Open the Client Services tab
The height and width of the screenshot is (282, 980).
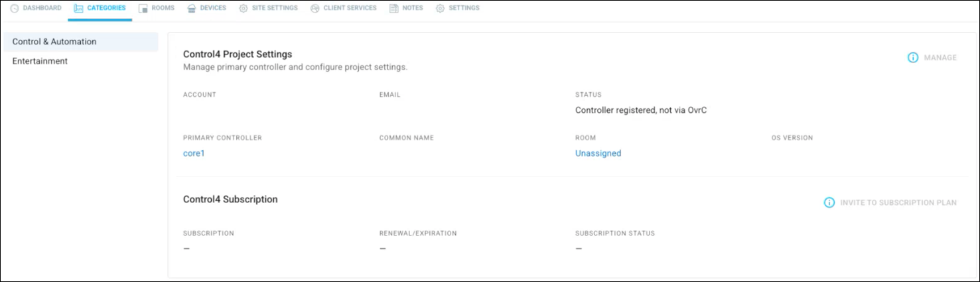(343, 9)
